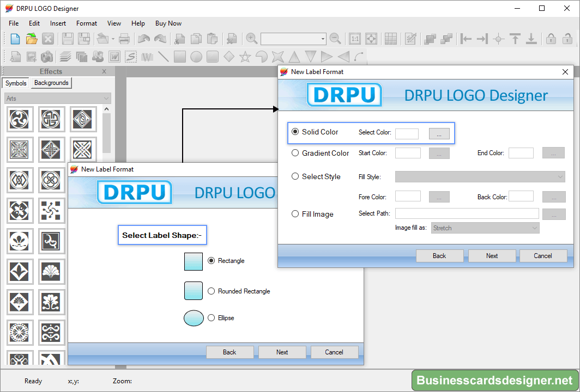The height and width of the screenshot is (392, 580).
Task: Click the zoom out magnifier icon
Action: [335, 39]
